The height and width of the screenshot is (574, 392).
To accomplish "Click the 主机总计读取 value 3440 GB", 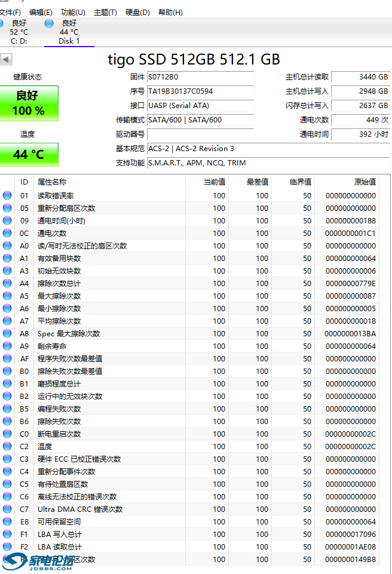I will (360, 77).
